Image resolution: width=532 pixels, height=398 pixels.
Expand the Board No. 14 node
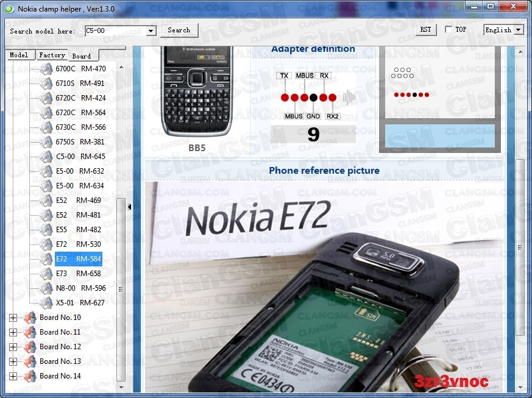pos(13,376)
